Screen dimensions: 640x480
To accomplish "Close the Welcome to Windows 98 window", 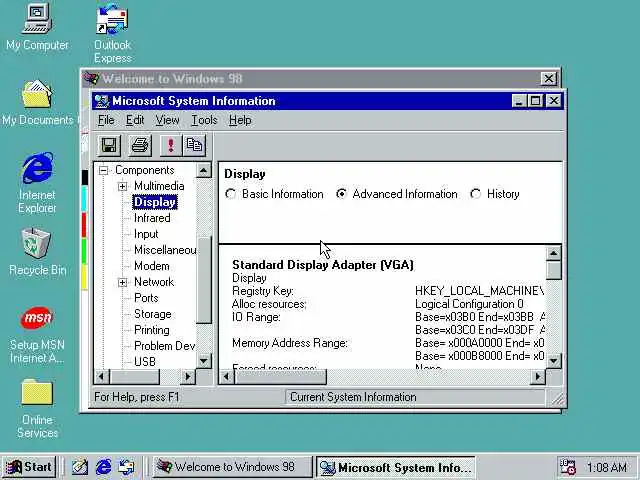I will coord(549,78).
